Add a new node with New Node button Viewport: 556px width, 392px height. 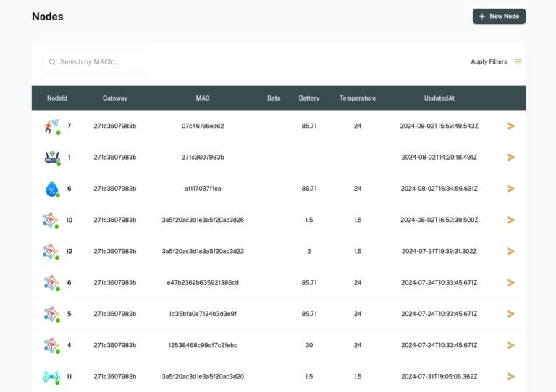point(499,17)
